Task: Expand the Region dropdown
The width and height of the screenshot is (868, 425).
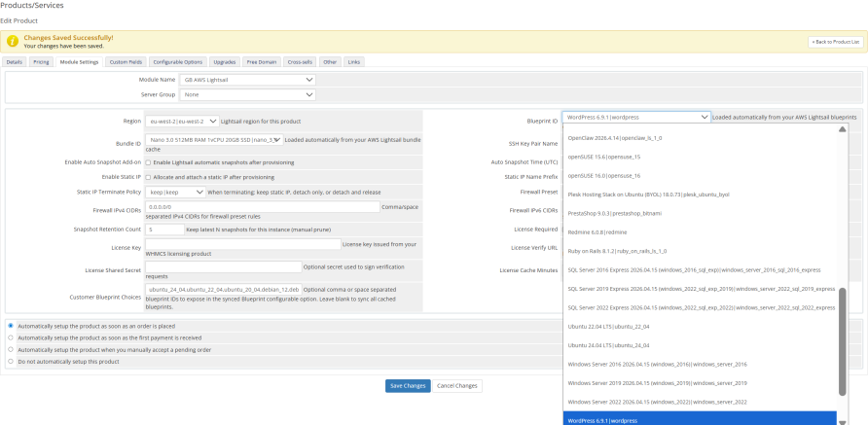Action: point(182,122)
